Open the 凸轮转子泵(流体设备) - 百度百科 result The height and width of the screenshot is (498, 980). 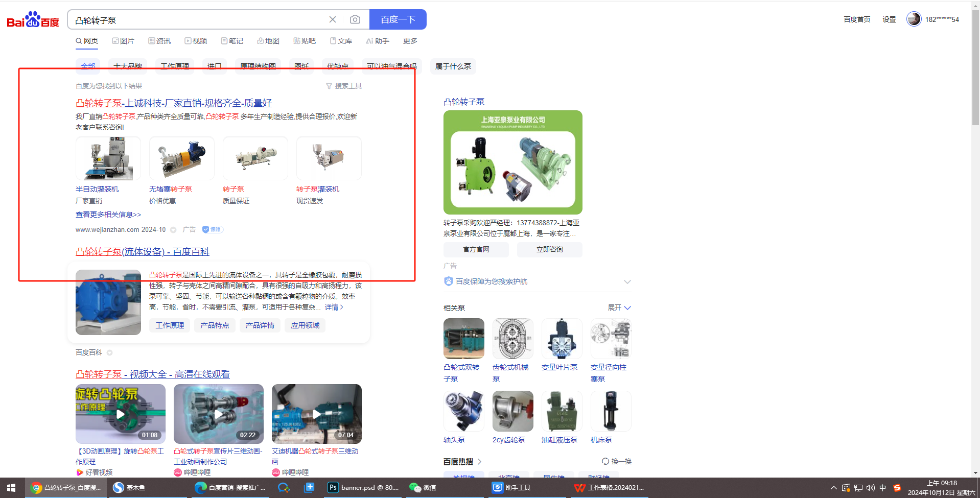pos(143,251)
